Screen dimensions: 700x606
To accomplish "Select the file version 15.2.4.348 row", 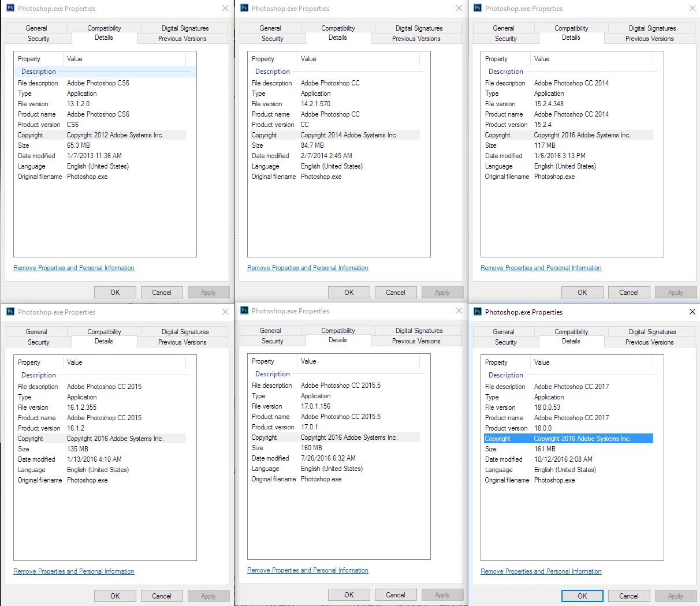I will 568,104.
